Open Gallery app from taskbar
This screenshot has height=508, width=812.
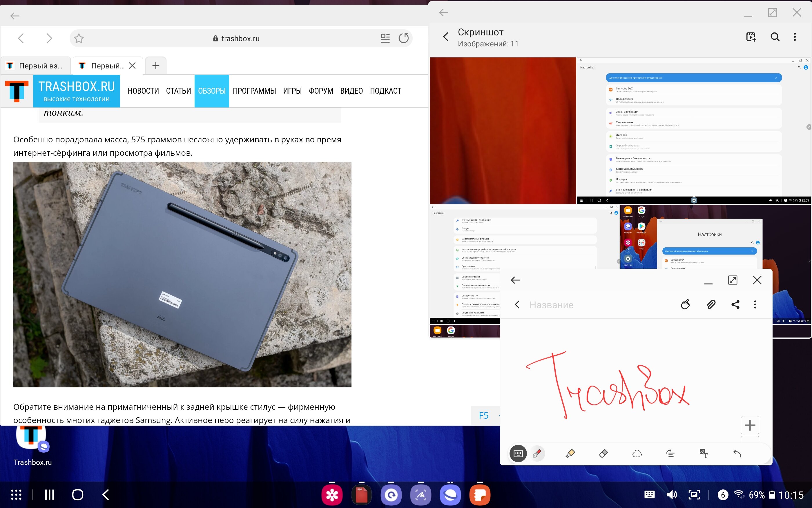(332, 495)
